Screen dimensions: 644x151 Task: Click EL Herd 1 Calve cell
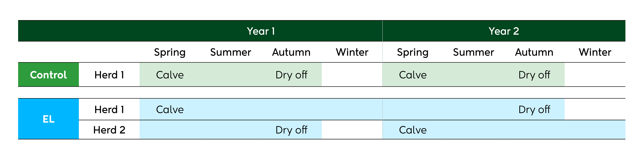click(x=170, y=109)
